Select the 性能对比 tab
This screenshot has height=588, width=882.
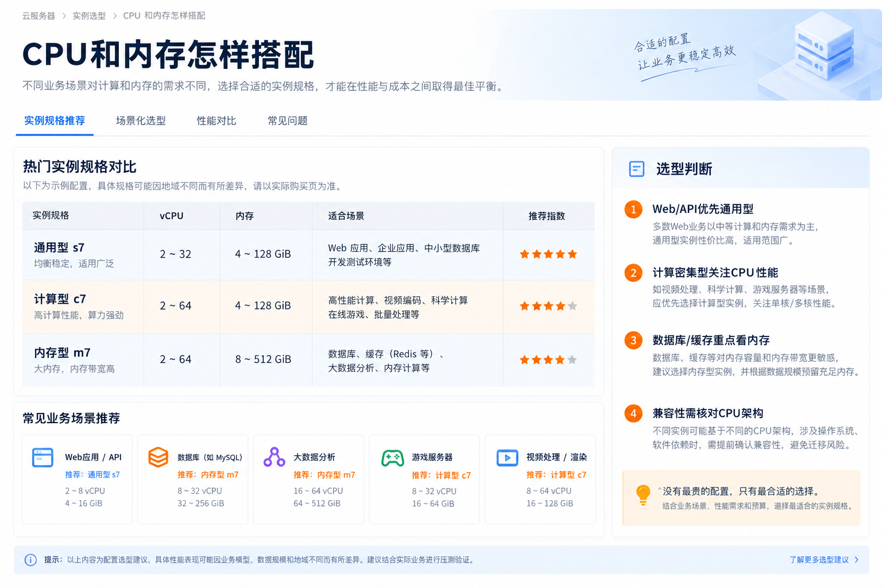[216, 121]
